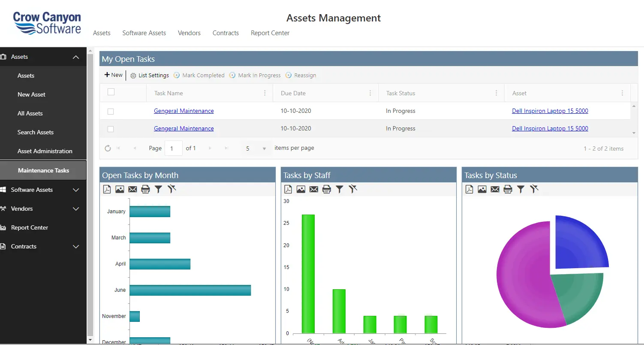
Task: Email the Tasks by Status chart
Action: (x=495, y=189)
